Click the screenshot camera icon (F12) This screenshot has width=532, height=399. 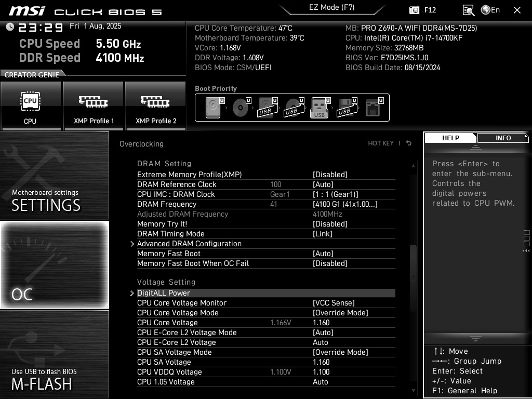click(414, 10)
